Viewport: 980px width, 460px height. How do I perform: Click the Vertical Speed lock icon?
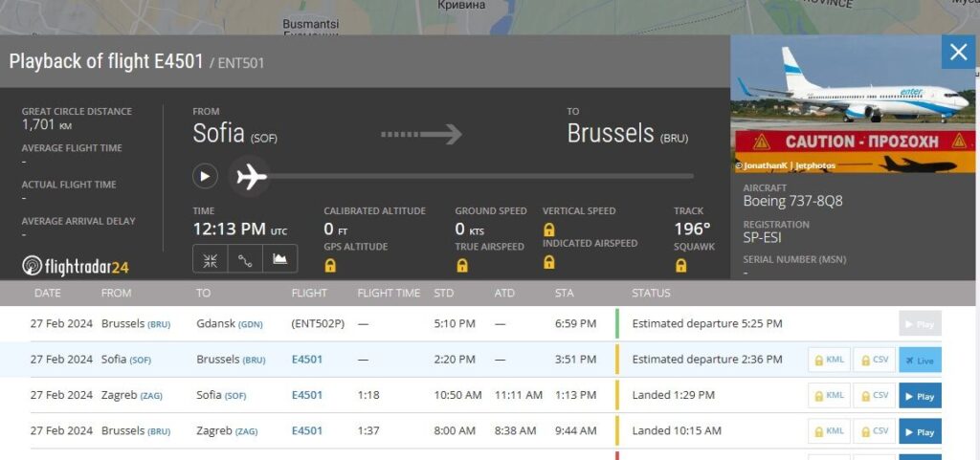[x=549, y=230]
